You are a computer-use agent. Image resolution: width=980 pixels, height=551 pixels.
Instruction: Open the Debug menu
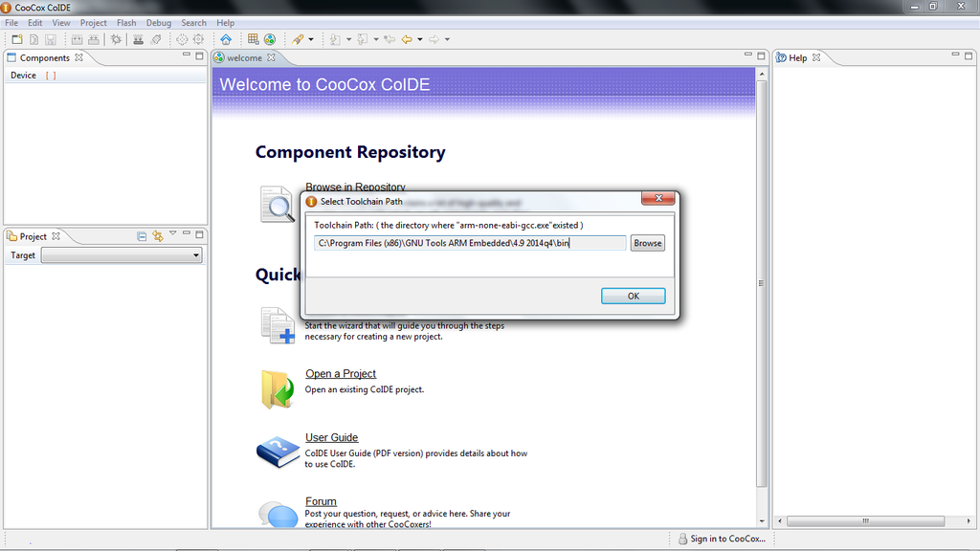(159, 23)
